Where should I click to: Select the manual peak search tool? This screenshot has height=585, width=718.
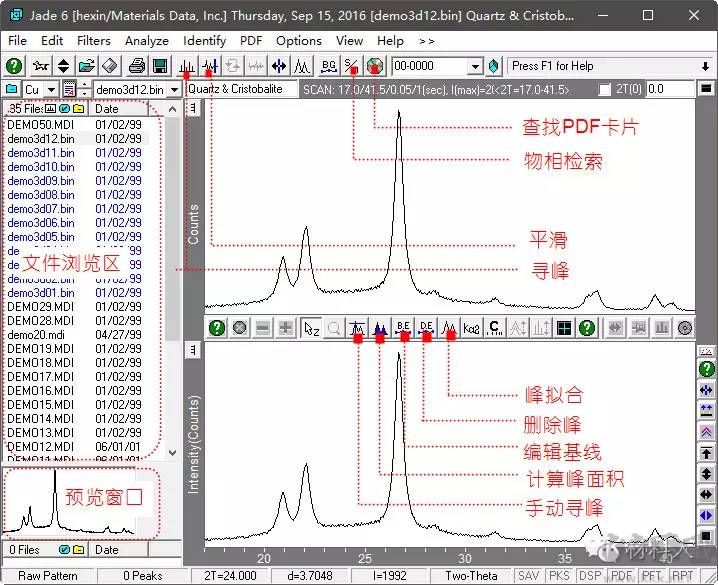coord(358,328)
